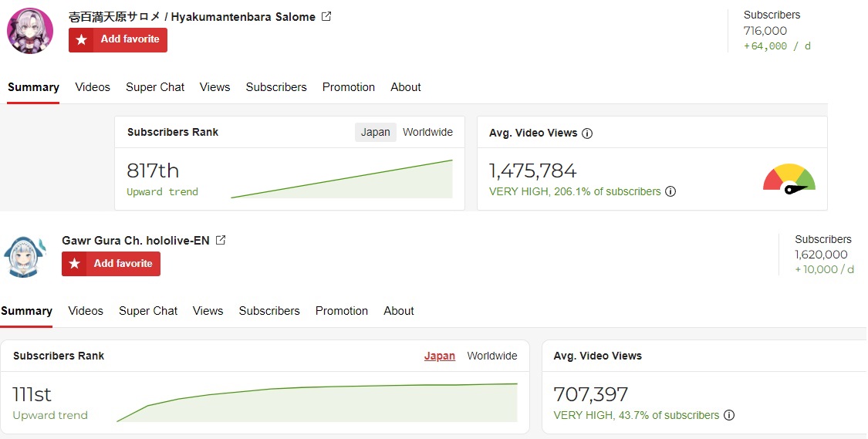868x439 pixels.
Task: Click Salome's subscriber rank trend chart
Action: click(x=342, y=179)
